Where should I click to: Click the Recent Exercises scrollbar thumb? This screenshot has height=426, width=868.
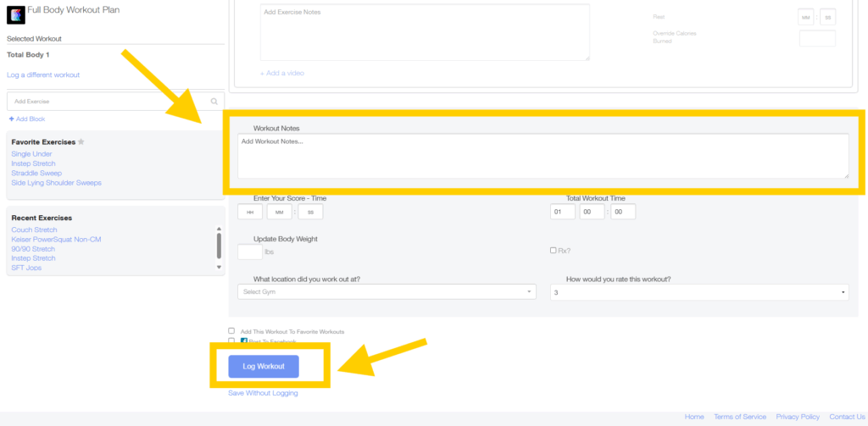coord(219,246)
